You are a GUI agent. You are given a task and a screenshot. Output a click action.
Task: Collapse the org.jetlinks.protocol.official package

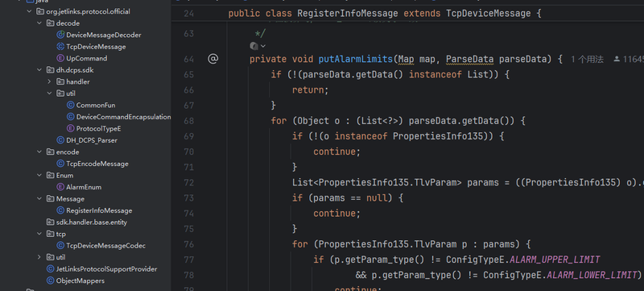click(30, 11)
